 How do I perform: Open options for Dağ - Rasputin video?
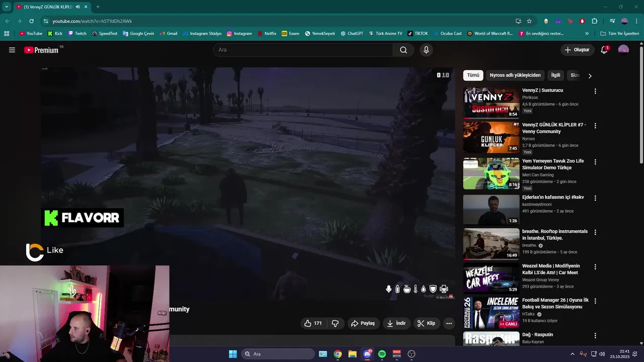coord(595,335)
